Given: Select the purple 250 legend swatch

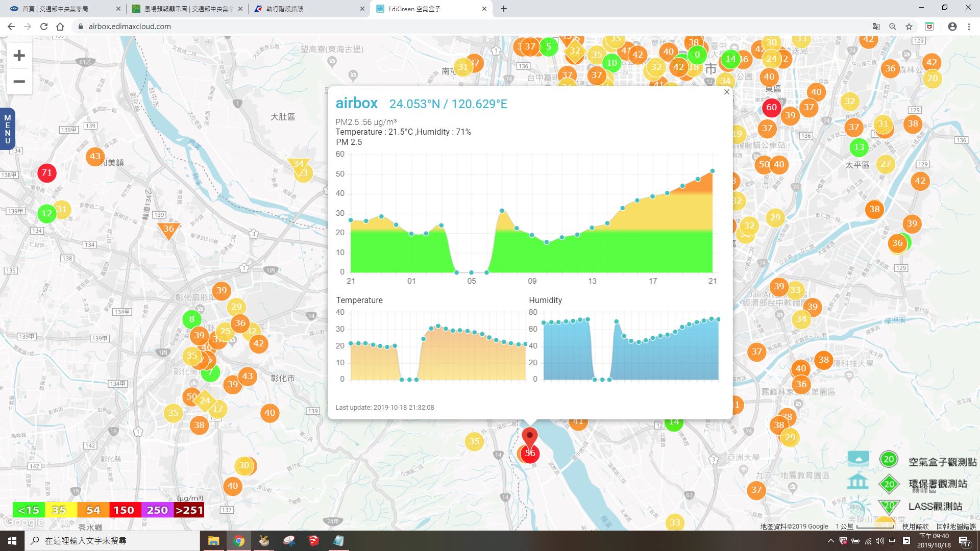Looking at the screenshot, I should coord(157,510).
